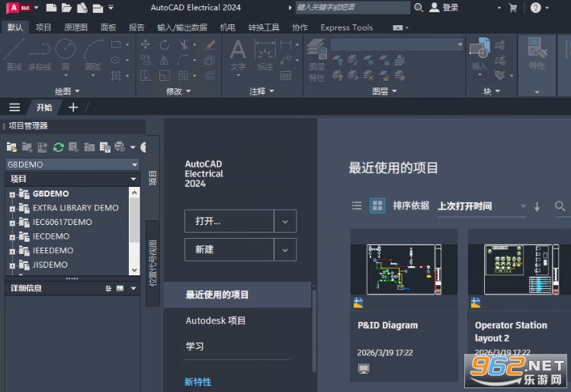Open the hamburger file tab menu
This screenshot has width=571, height=392.
tap(14, 108)
